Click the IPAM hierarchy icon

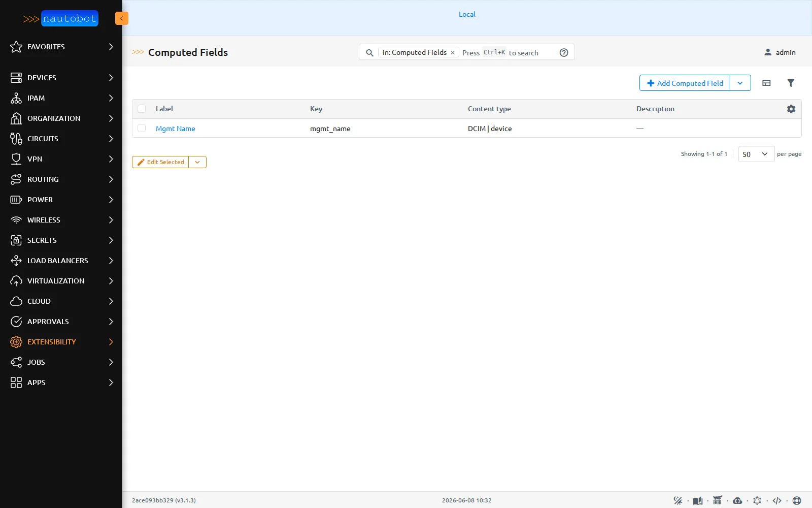[16, 98]
